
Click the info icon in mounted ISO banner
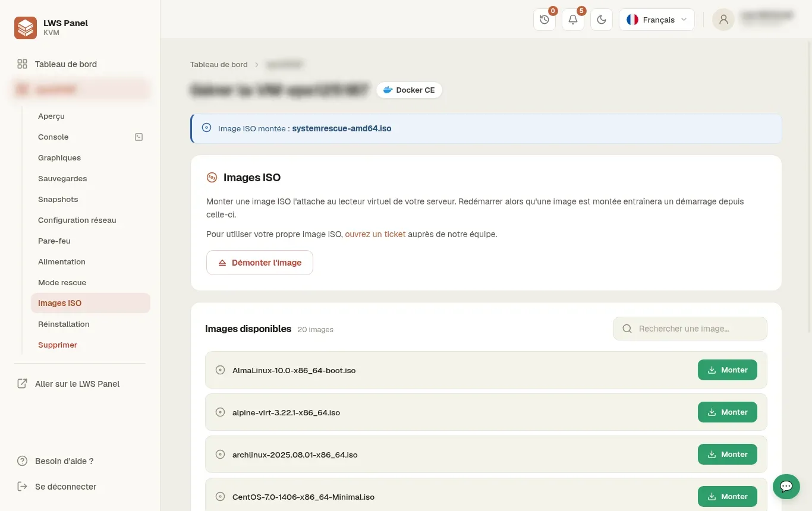coord(206,128)
